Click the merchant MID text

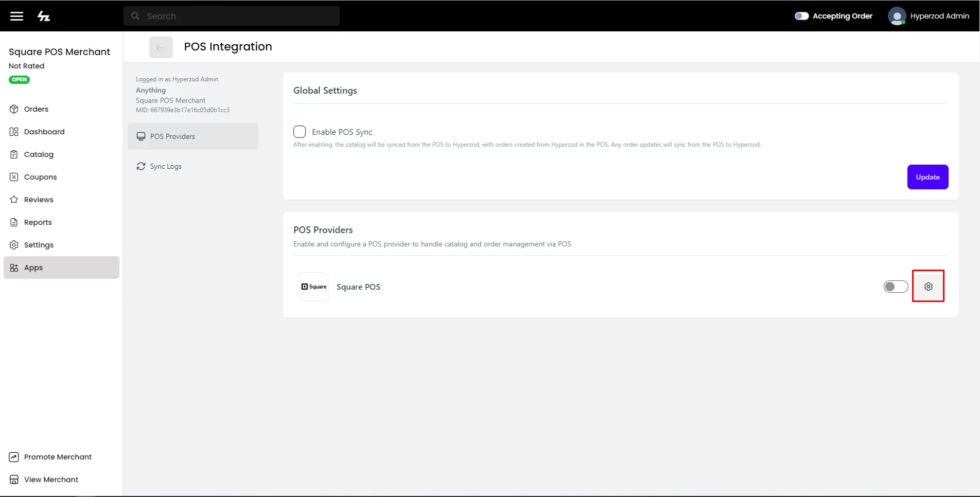click(x=183, y=110)
